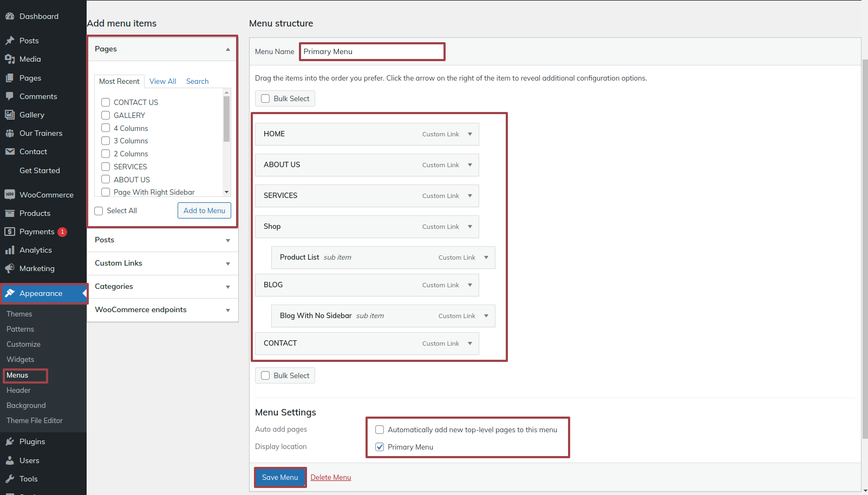Uncheck the Primary Menu display location
Image resolution: width=868 pixels, height=495 pixels.
click(x=380, y=447)
